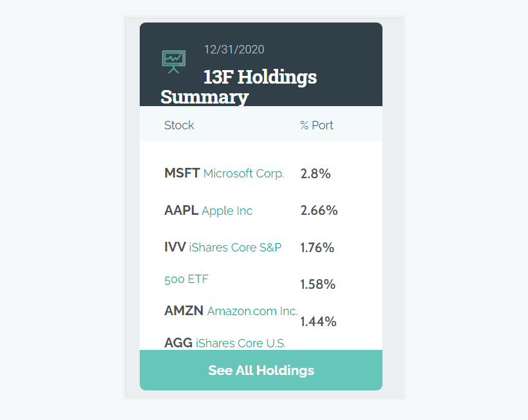Click the % Port column header

pyautogui.click(x=317, y=125)
